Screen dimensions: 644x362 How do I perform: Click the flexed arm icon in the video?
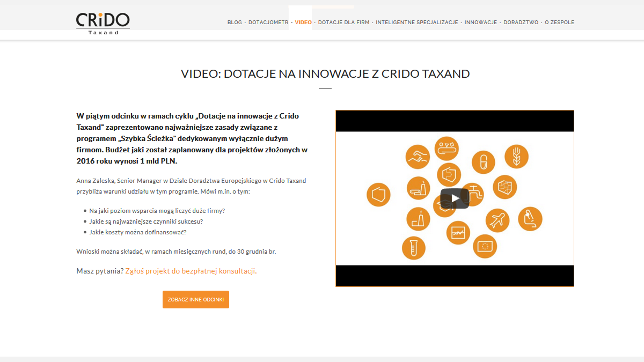[530, 219]
